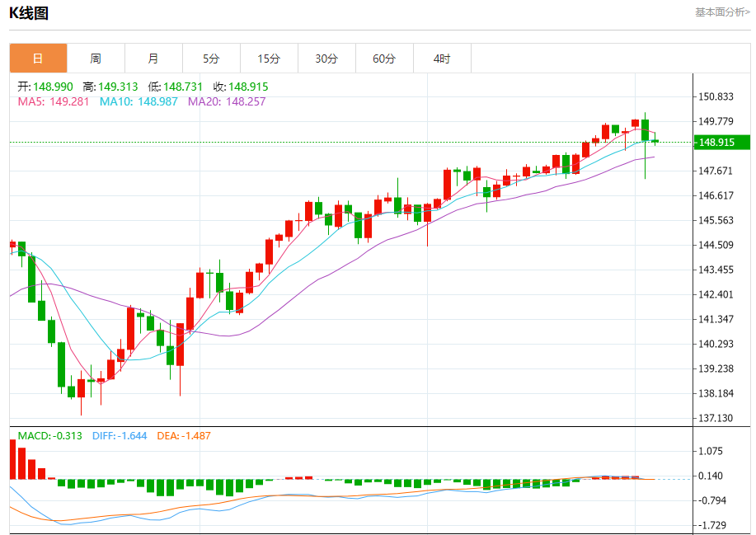Click the 149.779 price axis label
This screenshot has width=756, height=535.
tap(716, 121)
